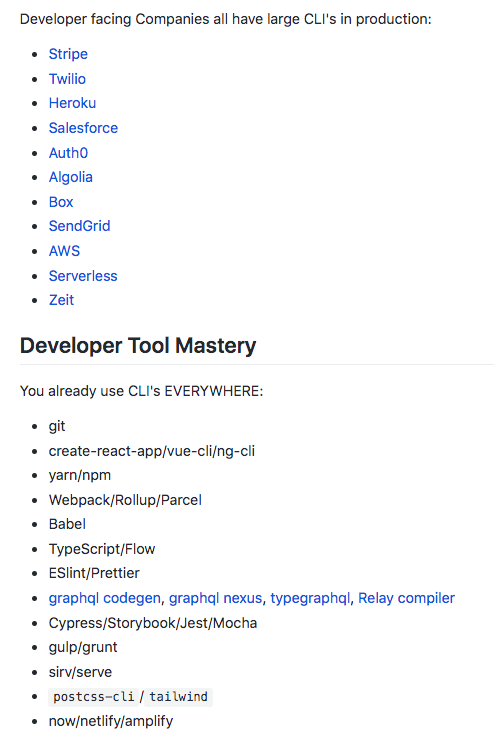
Task: Open the Zeit link
Action: click(x=61, y=300)
